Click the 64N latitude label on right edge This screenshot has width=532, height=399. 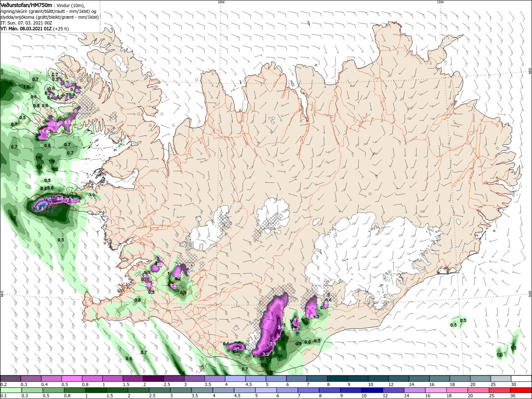(530, 293)
